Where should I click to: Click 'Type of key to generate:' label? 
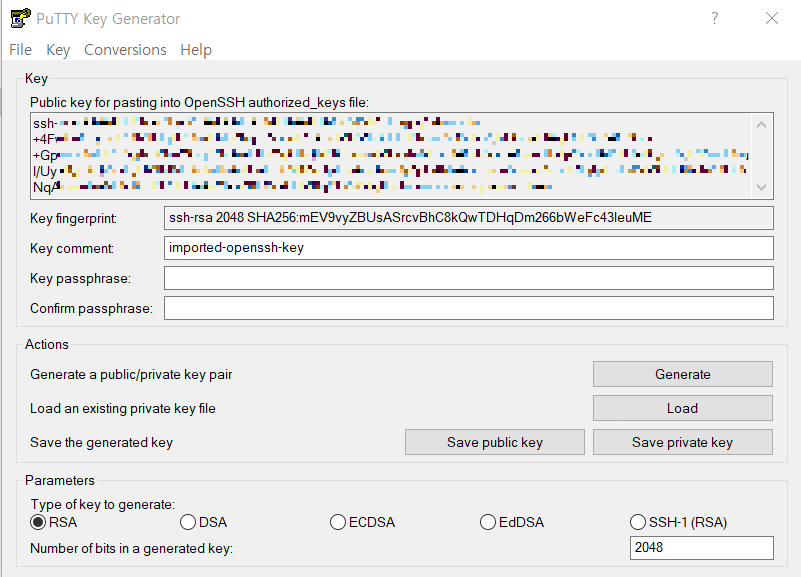(103, 504)
